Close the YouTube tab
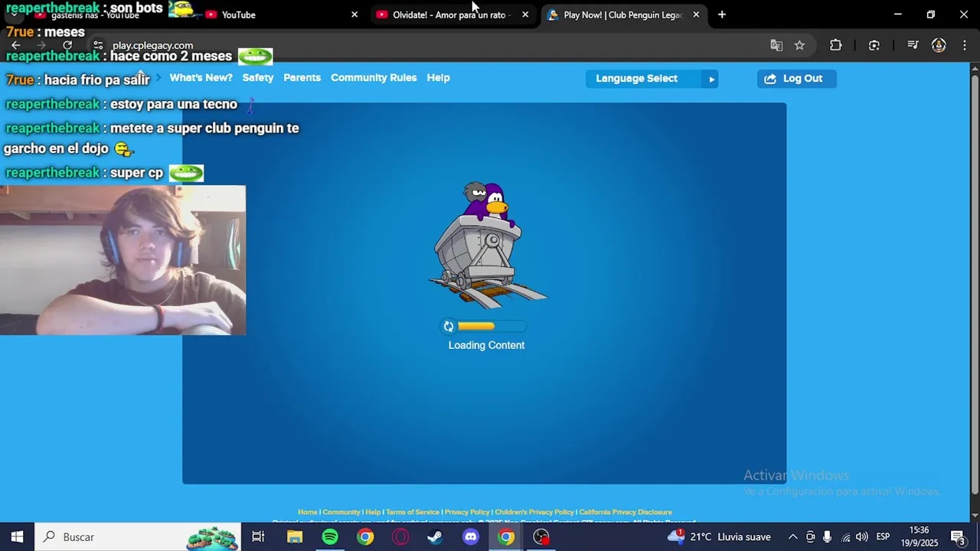The image size is (980, 551). [354, 15]
